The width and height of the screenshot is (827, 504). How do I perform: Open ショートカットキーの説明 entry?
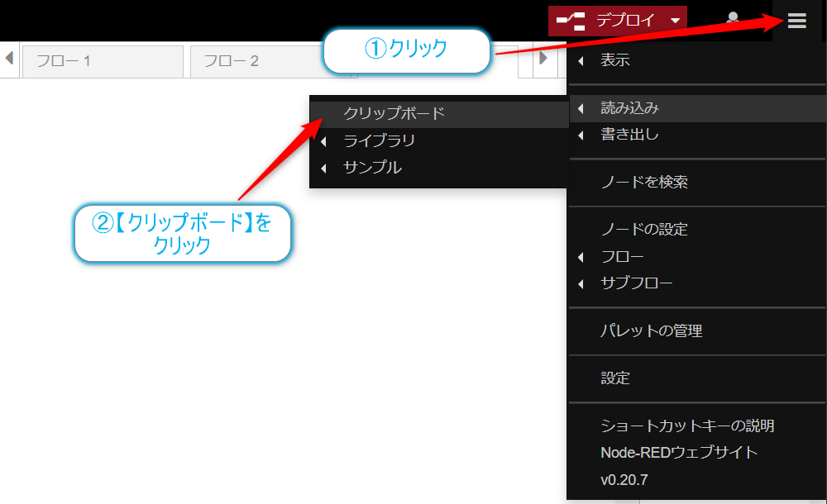click(x=696, y=426)
